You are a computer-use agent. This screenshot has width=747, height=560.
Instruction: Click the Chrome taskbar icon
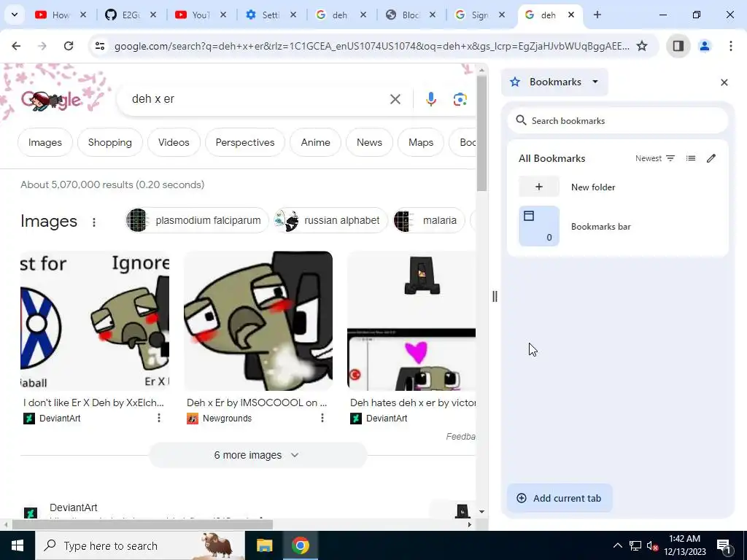[300, 545]
